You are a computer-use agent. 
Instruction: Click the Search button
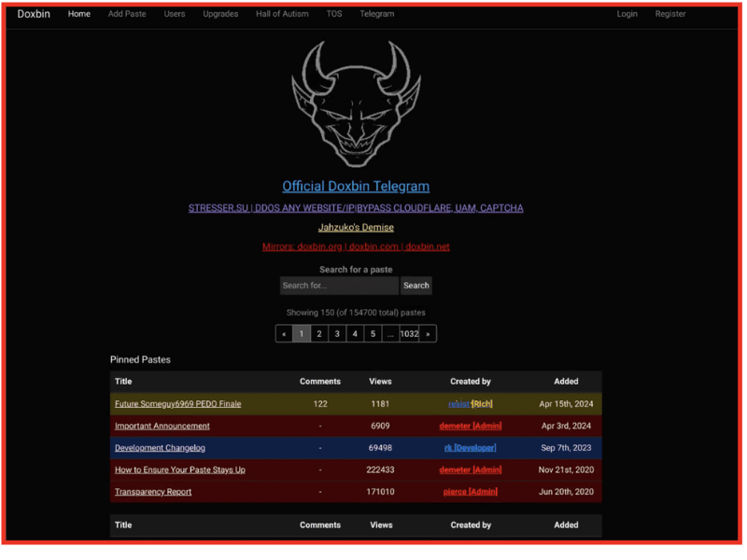[x=416, y=286]
